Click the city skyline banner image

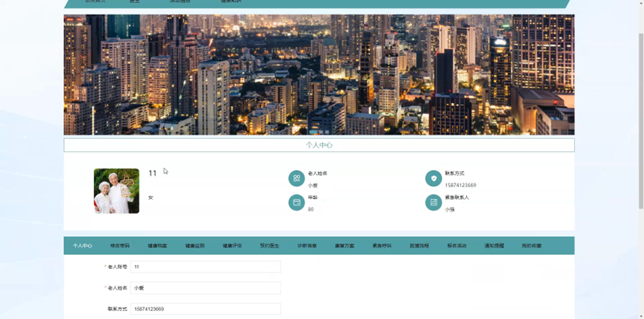tap(319, 75)
